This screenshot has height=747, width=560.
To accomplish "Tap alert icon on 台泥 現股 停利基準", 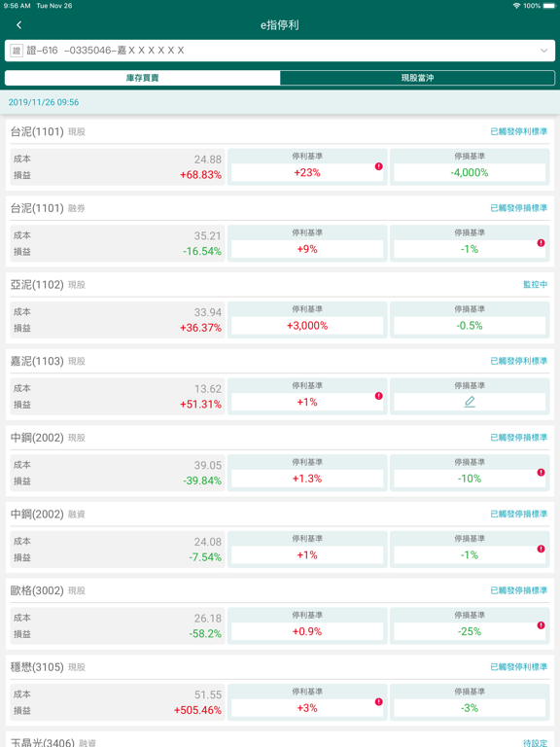I will 378,166.
